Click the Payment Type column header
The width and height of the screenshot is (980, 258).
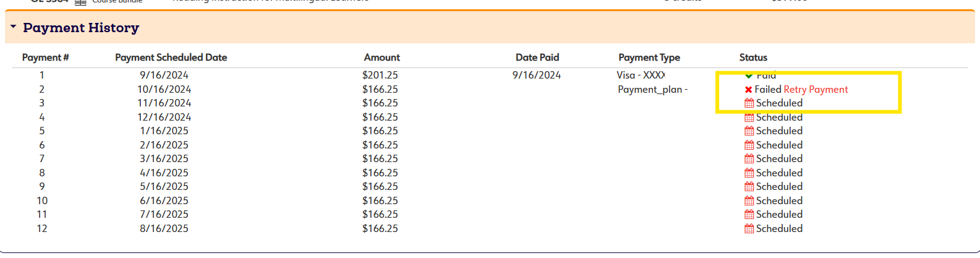pyautogui.click(x=649, y=58)
